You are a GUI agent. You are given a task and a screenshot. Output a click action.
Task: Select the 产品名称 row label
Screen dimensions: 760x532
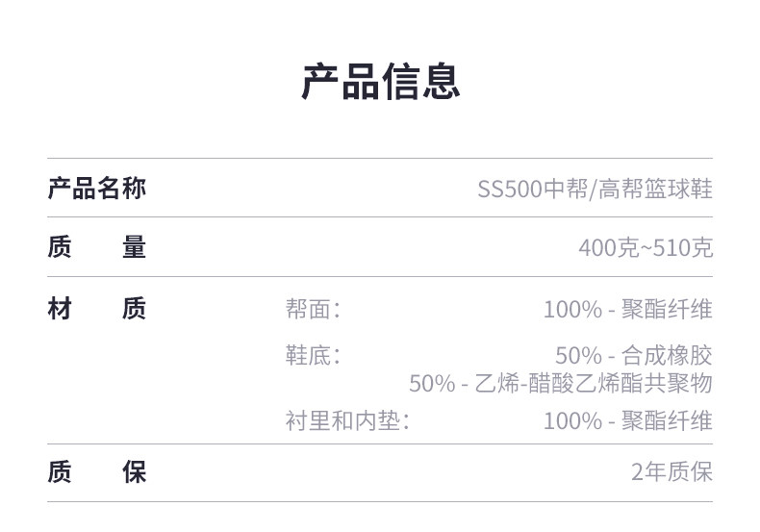[x=96, y=189]
